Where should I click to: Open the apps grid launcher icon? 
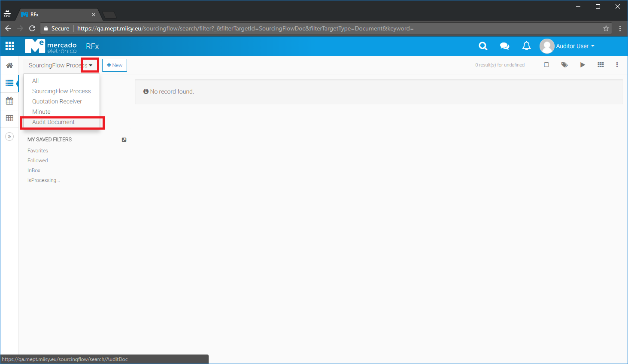pos(9,46)
